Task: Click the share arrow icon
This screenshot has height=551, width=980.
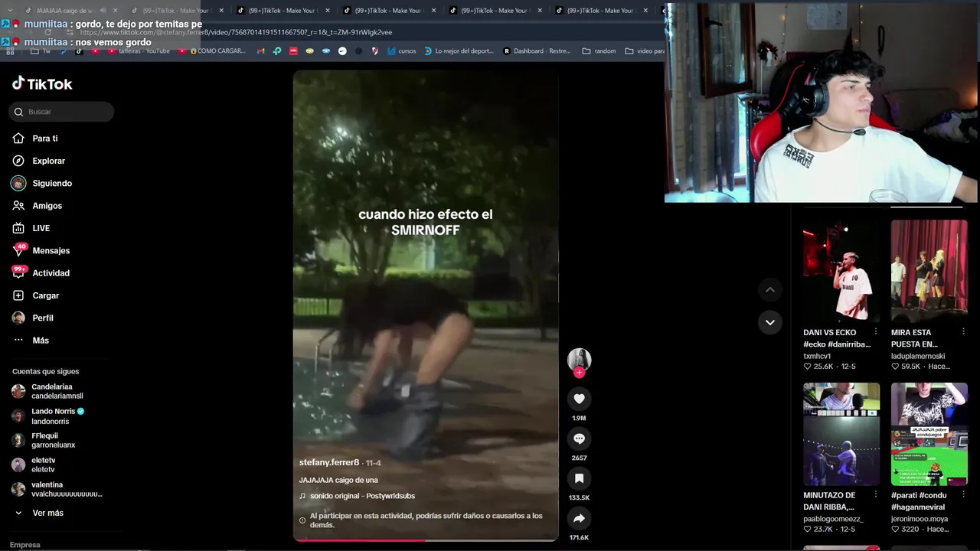Action: click(579, 518)
